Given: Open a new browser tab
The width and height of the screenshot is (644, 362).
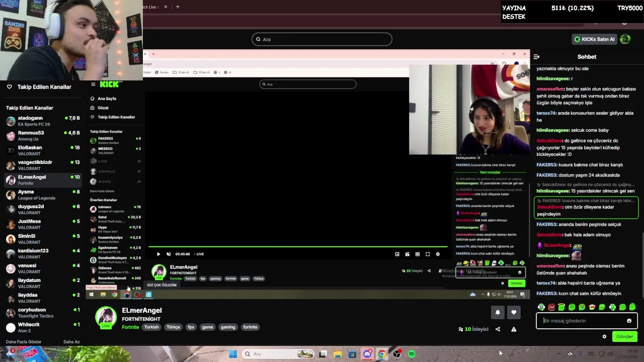Looking at the screenshot, I should tap(178, 7).
